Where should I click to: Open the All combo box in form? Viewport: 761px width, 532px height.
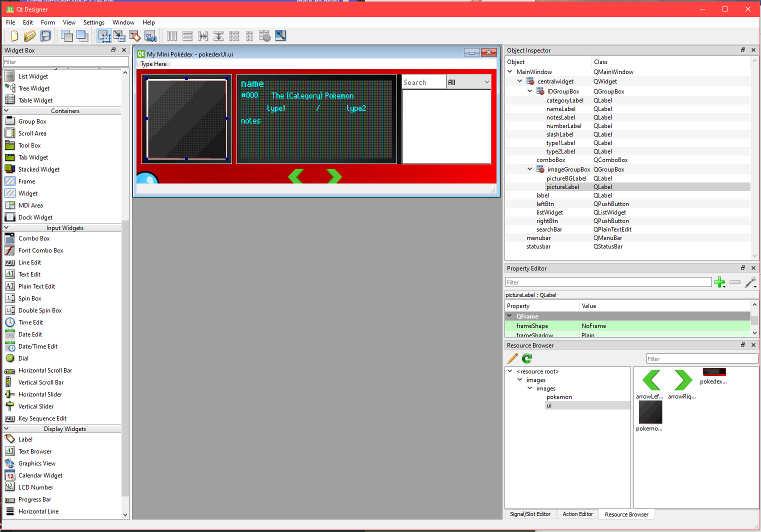(x=468, y=82)
